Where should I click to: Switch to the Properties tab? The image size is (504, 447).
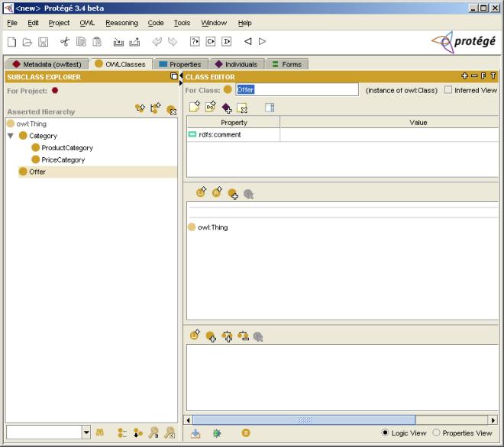(x=181, y=64)
